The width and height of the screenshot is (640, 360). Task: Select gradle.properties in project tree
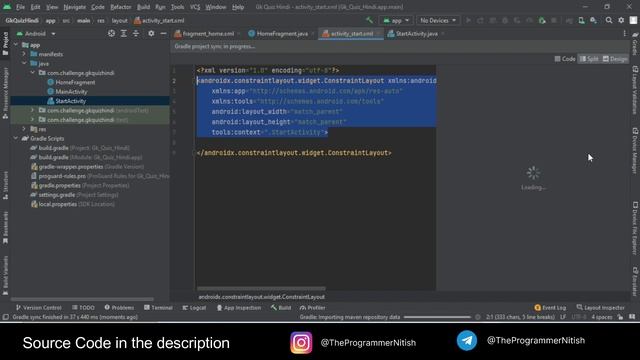tap(60, 185)
